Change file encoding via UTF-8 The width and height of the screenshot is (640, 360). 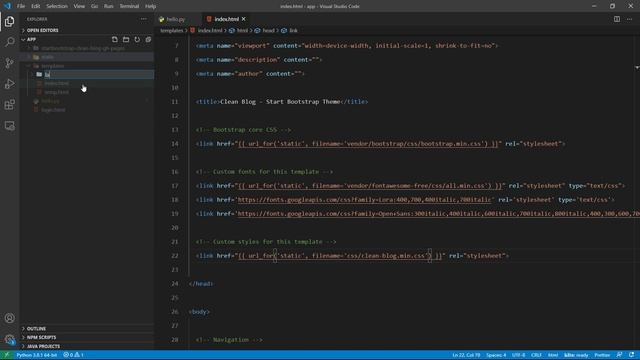(x=519, y=355)
